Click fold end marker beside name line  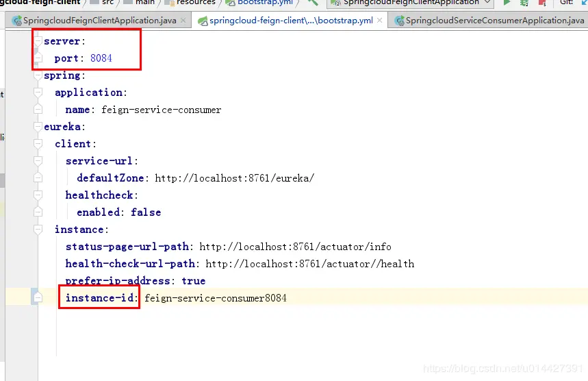pyautogui.click(x=38, y=110)
